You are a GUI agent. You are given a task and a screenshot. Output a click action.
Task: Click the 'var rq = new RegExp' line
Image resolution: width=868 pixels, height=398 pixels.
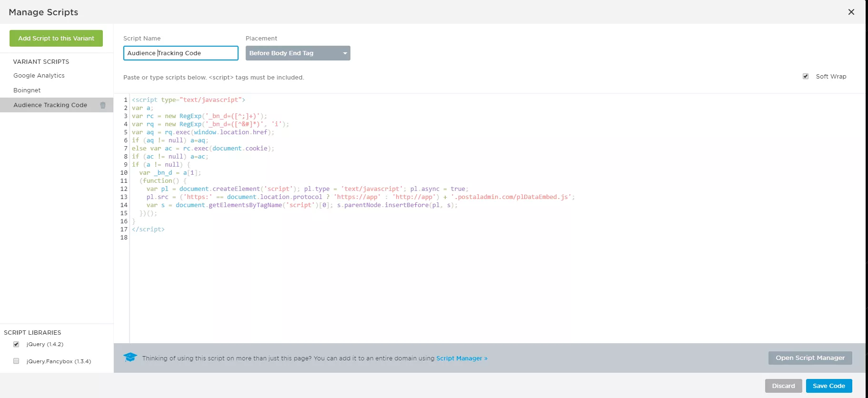210,124
